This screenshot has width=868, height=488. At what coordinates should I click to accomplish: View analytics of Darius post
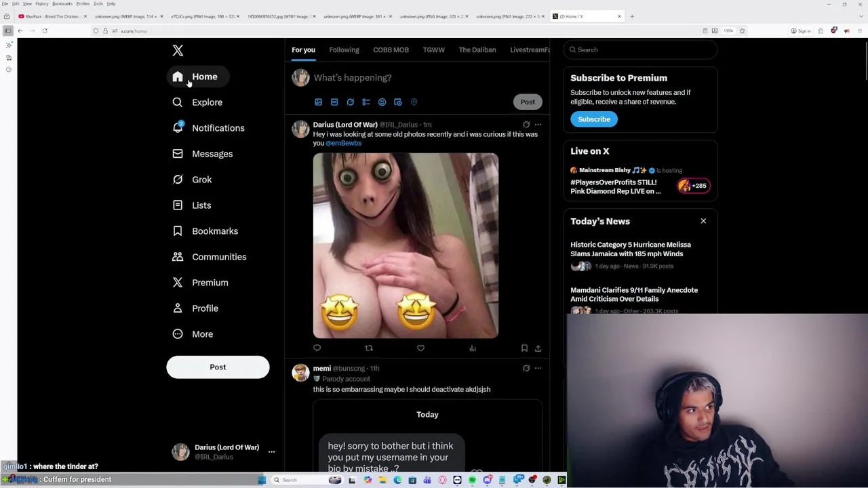click(x=473, y=348)
